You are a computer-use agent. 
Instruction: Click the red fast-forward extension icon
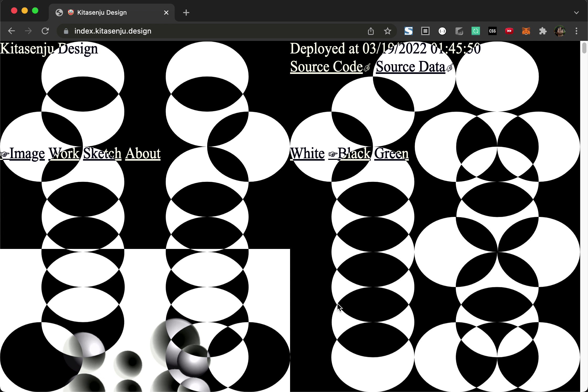(509, 31)
